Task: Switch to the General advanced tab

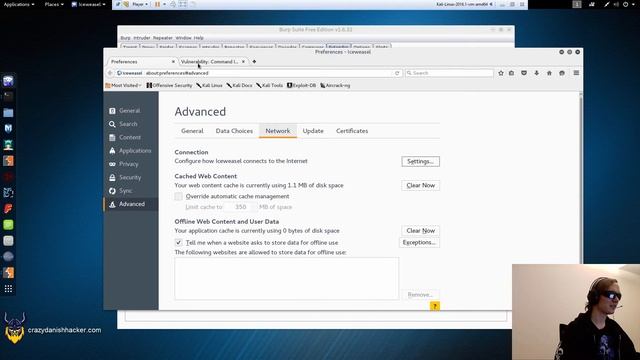Action: 192,131
